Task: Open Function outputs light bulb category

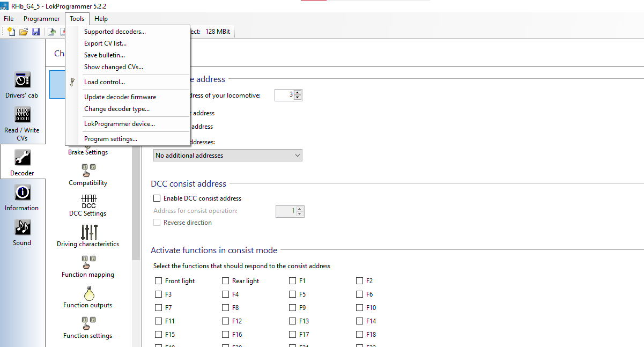Action: pos(88,297)
